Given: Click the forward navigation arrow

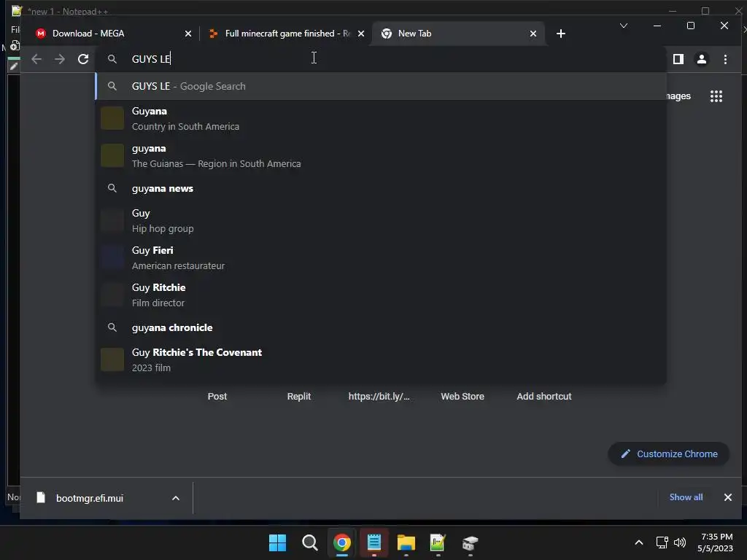Looking at the screenshot, I should pyautogui.click(x=60, y=59).
